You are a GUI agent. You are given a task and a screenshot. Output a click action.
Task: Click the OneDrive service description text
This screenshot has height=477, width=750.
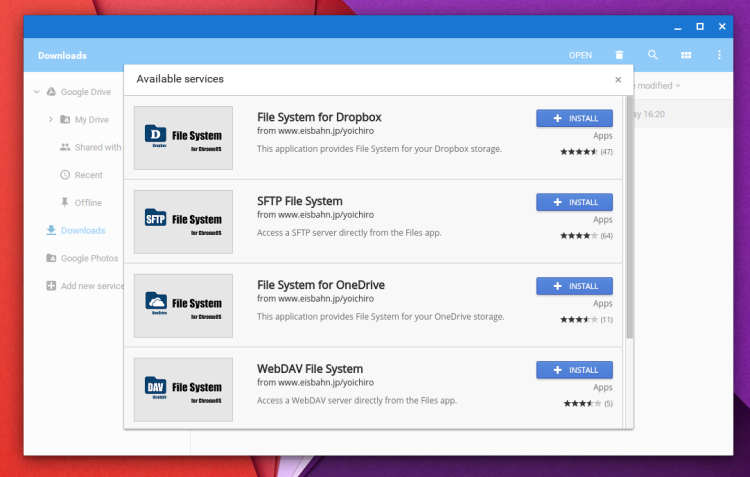tap(380, 316)
